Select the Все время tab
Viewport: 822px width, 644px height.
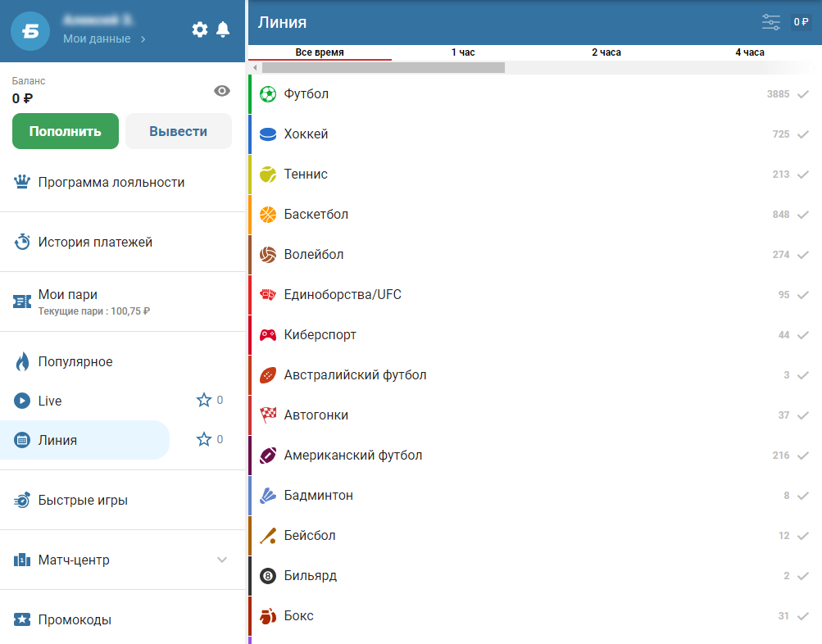point(320,52)
